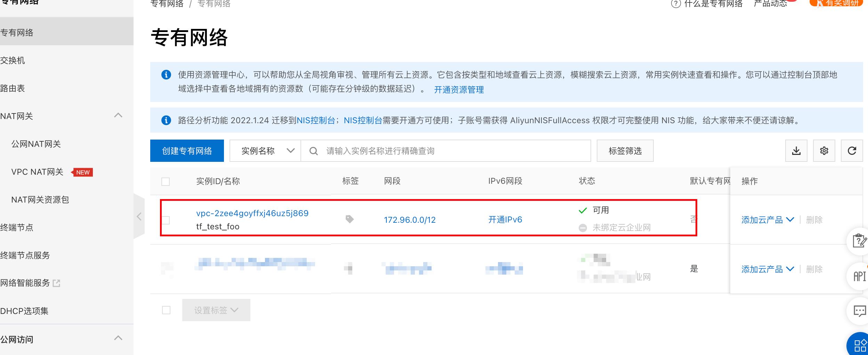868x355 pixels.
Task: Select checkbox for vpc-2zee4goyffxj46uz5j869 row
Action: click(x=166, y=220)
